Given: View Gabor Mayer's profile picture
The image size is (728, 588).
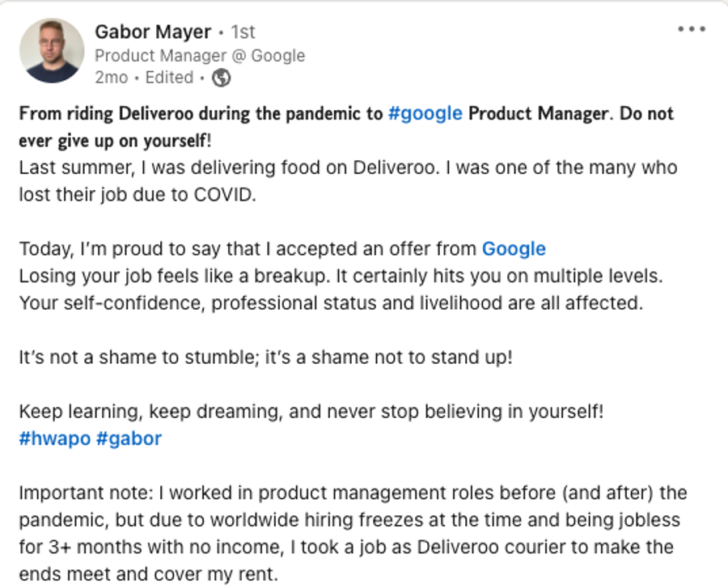Looking at the screenshot, I should pos(52,51).
